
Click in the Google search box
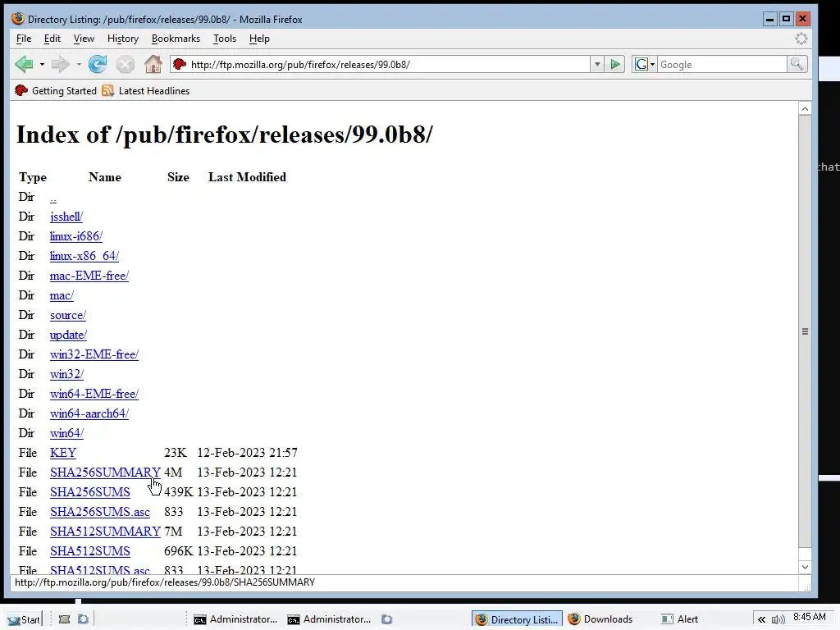(x=722, y=64)
